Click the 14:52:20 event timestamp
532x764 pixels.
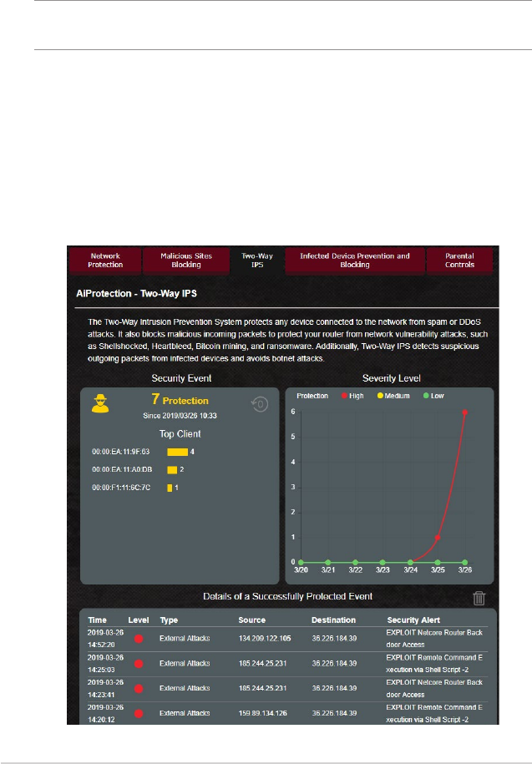coord(105,638)
